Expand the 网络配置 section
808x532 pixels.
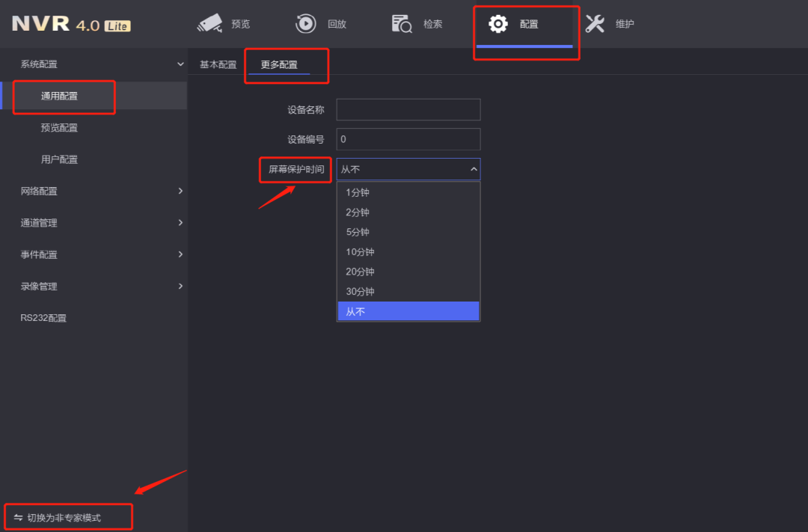180,192
